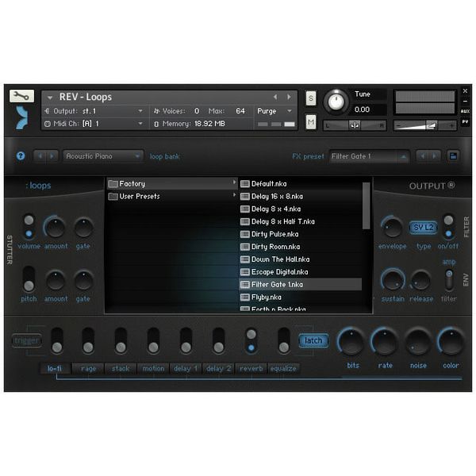The height and width of the screenshot is (476, 476).
Task: Switch to the delay 2 effect tab
Action: click(219, 369)
